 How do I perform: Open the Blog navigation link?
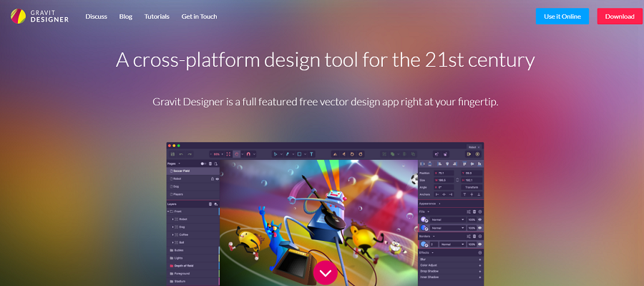click(x=126, y=16)
